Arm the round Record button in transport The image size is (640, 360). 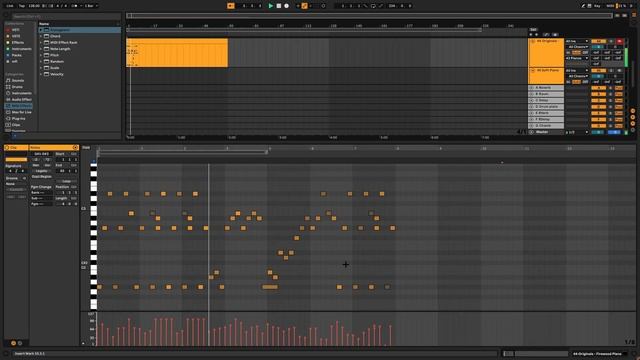tap(287, 6)
